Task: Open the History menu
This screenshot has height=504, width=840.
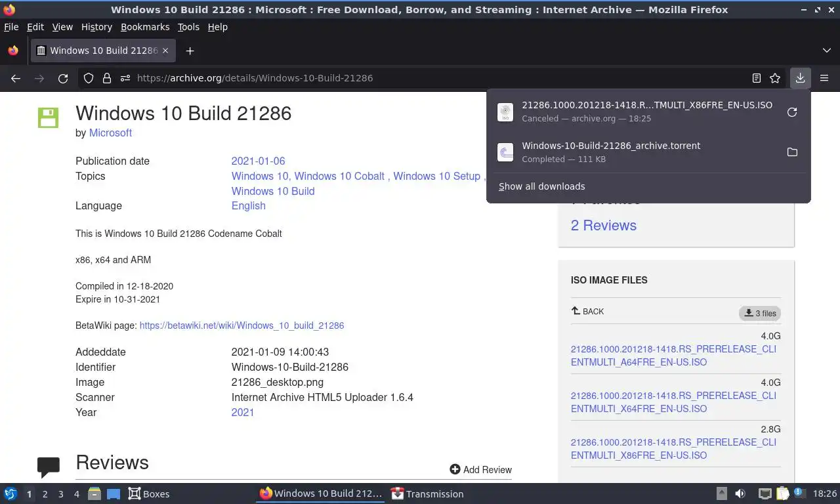Action: pos(96,27)
